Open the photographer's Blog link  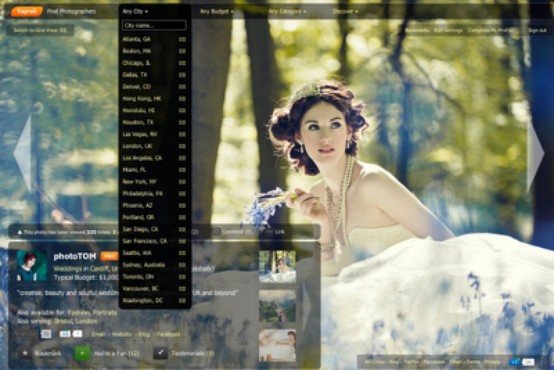pyautogui.click(x=144, y=334)
